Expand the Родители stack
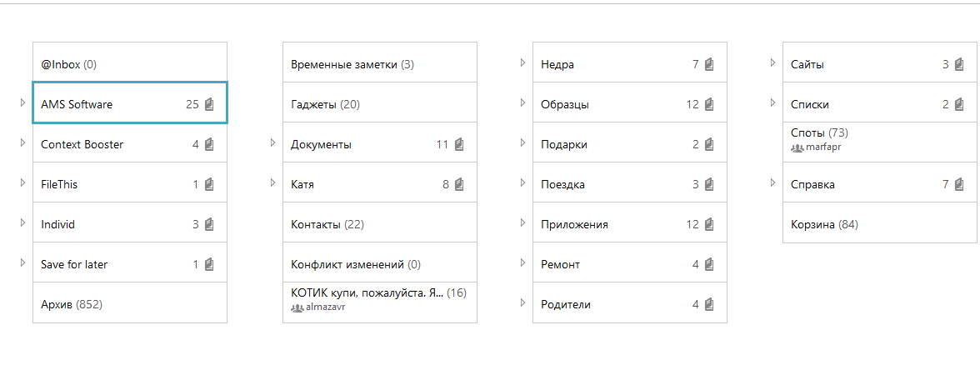This screenshot has height=380, width=980. coord(523,303)
